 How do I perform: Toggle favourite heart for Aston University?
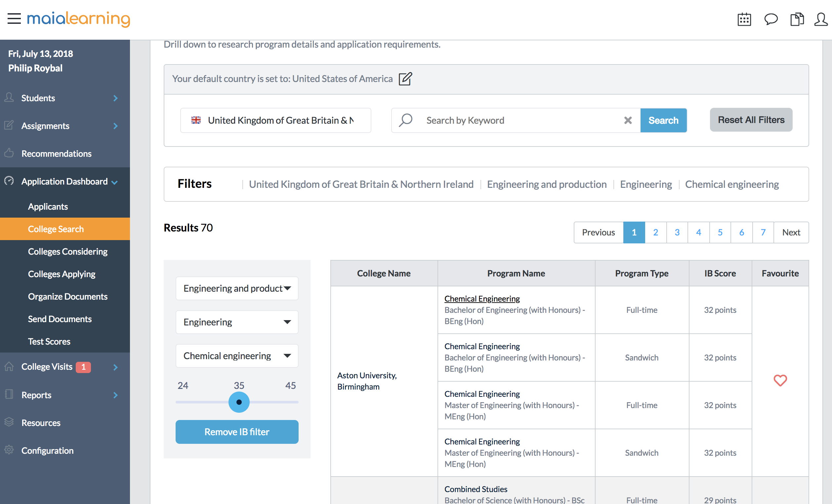tap(780, 380)
